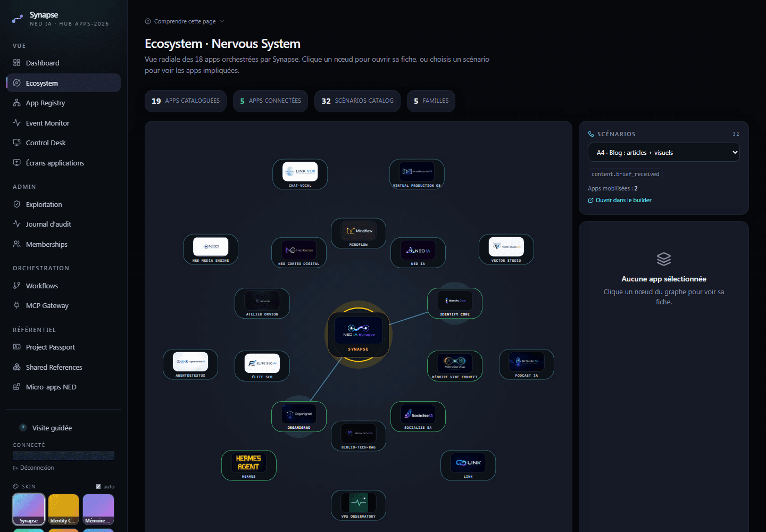Select the central Synapse hub node
Viewport: 766px width, 532px height.
pos(359,335)
